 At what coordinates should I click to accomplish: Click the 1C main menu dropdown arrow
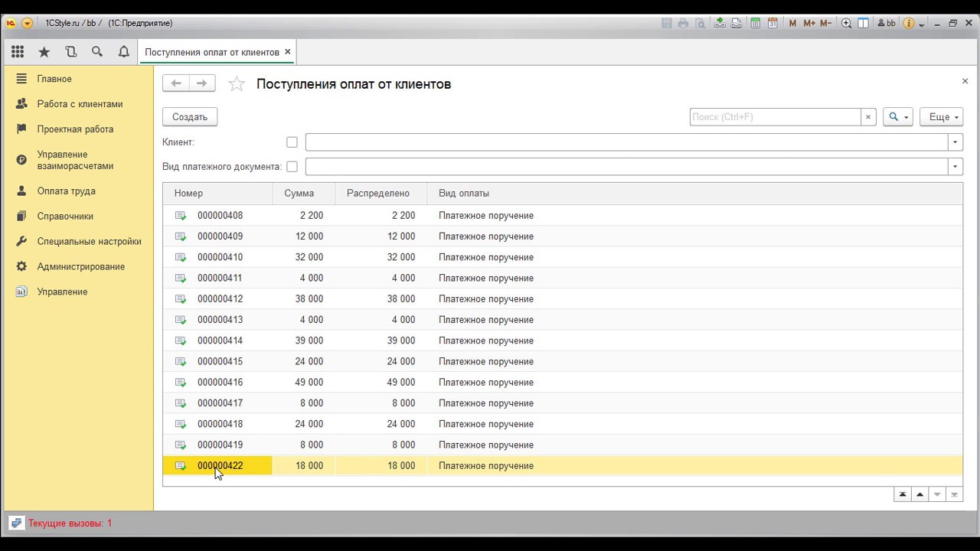(28, 23)
